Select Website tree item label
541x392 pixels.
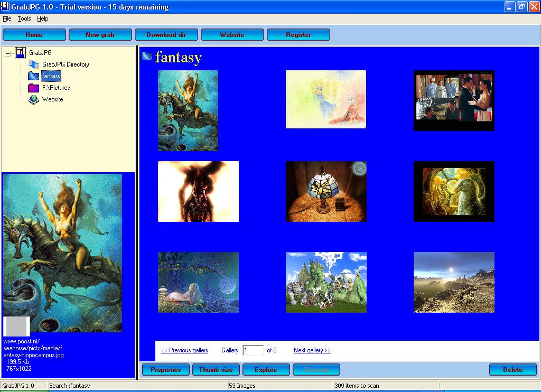(52, 99)
